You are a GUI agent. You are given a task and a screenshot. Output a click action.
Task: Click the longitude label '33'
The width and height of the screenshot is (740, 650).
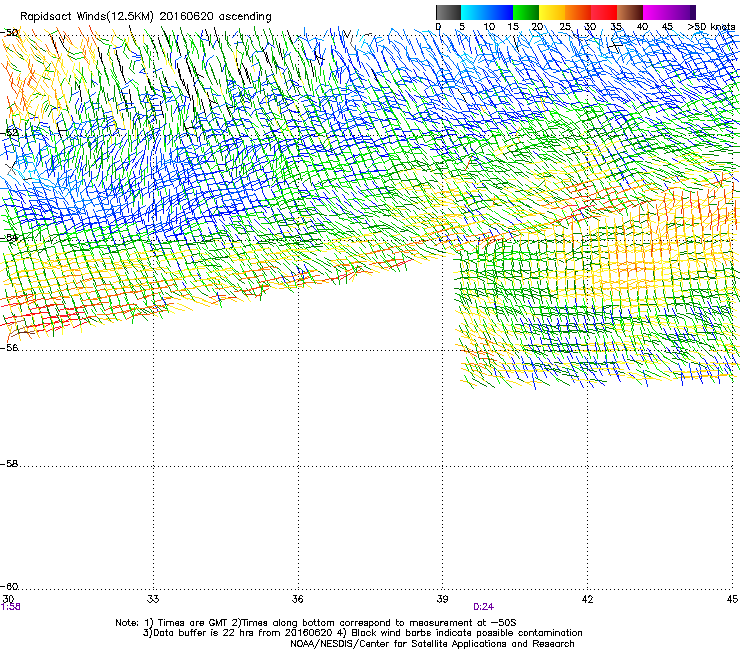(x=153, y=599)
